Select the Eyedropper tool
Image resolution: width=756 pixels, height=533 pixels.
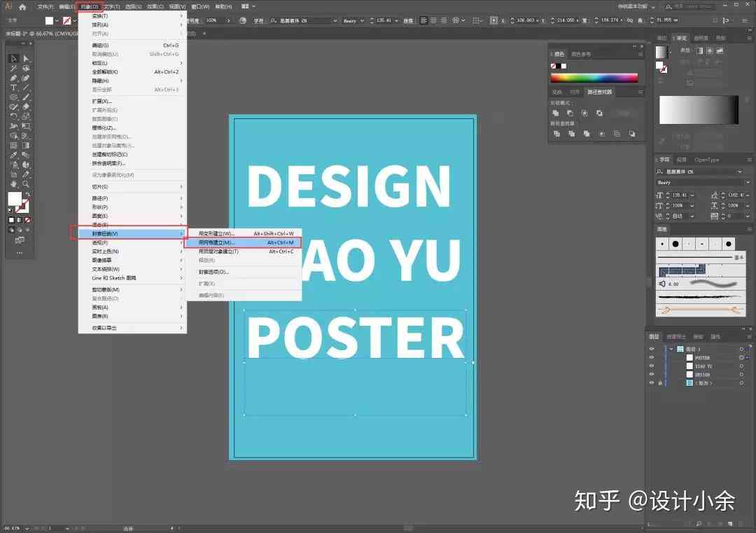[13, 155]
